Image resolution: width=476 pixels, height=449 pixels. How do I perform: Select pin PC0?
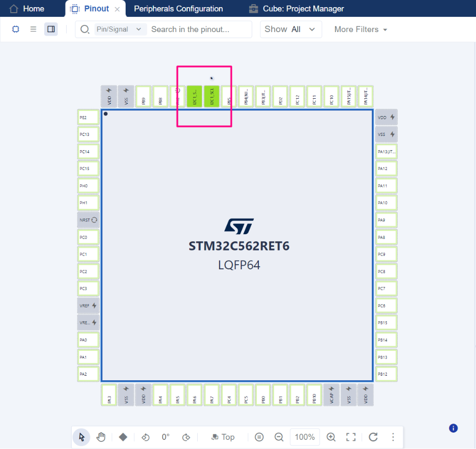(88, 237)
